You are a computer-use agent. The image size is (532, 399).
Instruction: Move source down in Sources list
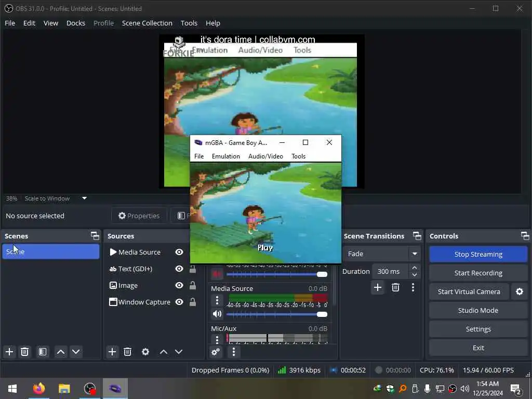(179, 352)
